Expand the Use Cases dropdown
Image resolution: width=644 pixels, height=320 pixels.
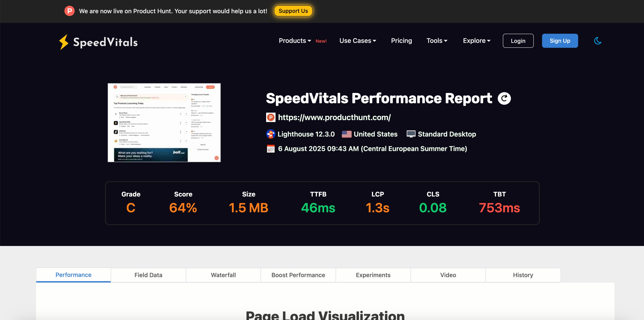tap(358, 41)
